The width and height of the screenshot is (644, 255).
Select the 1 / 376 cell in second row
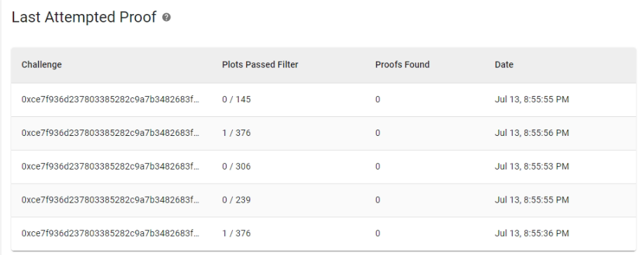(x=236, y=133)
